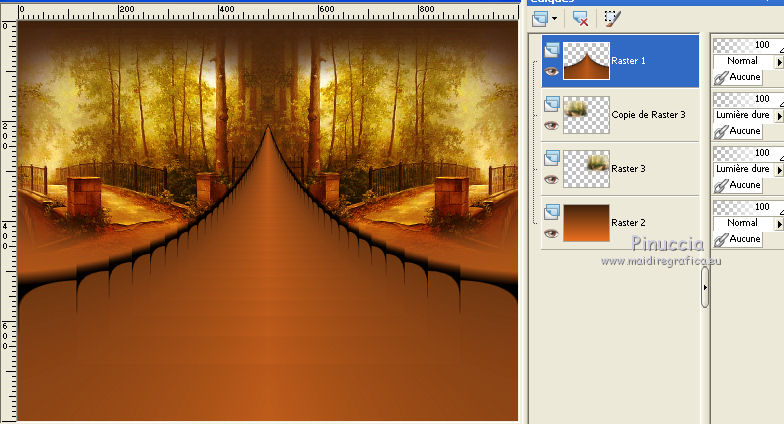The width and height of the screenshot is (784, 424).
Task: Open the New Layer dropdown arrow
Action: 554,19
